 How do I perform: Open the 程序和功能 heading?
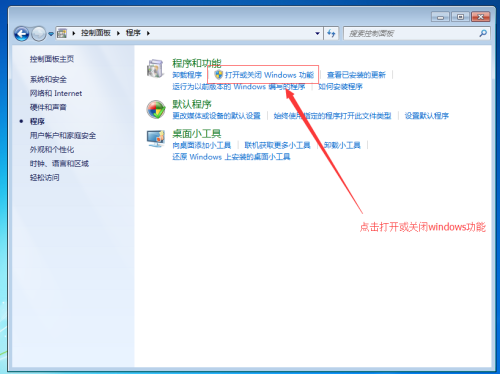pos(197,63)
